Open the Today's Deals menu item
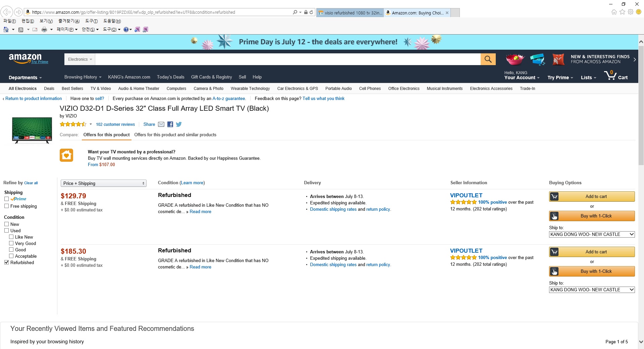This screenshot has width=644, height=349. coord(170,77)
